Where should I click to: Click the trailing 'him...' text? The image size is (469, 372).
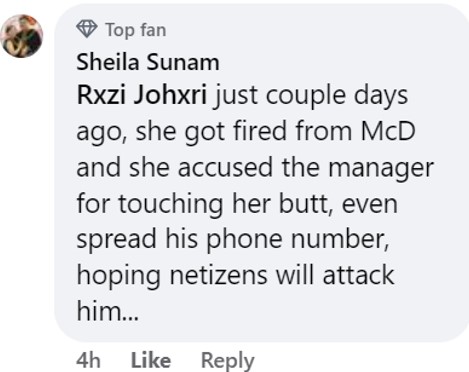(x=107, y=311)
